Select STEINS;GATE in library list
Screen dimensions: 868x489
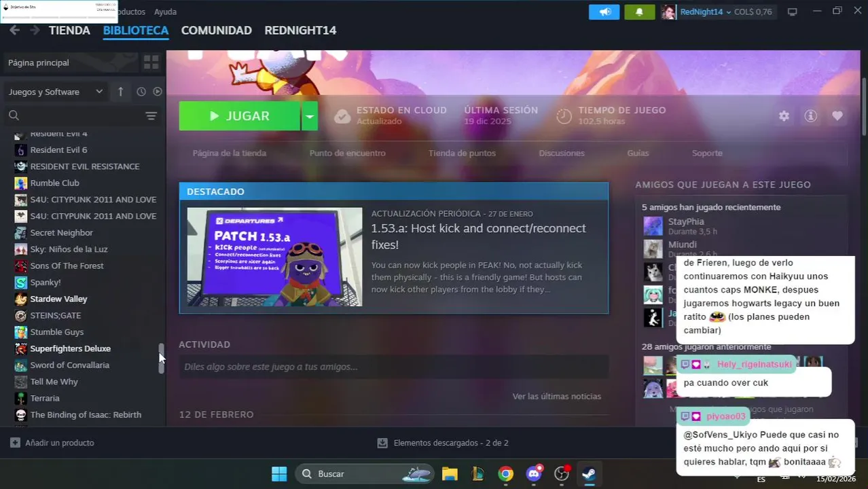click(55, 315)
